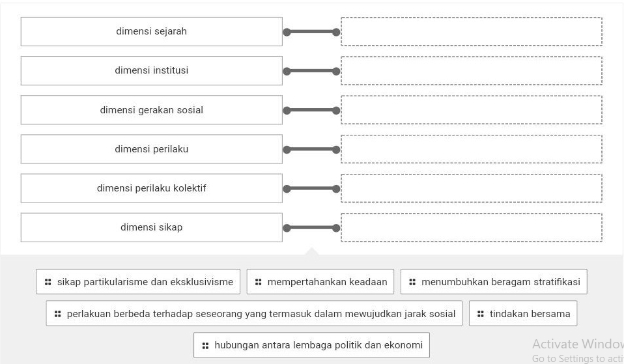The image size is (624, 364).
Task: Select empty answer slot for 'dimensi gerakan sosial'
Action: click(471, 110)
